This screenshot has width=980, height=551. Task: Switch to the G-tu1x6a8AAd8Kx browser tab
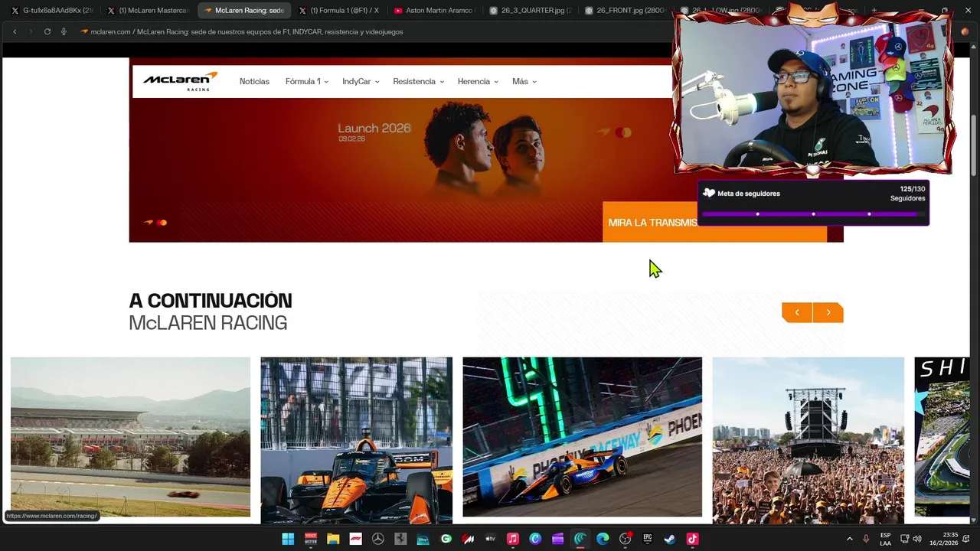(x=52, y=11)
